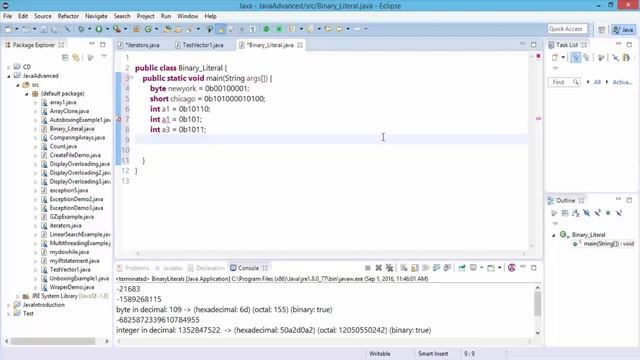Viewport: 640px width, 360px height.
Task: Open the Open Console dropdown arrow
Action: 499,268
